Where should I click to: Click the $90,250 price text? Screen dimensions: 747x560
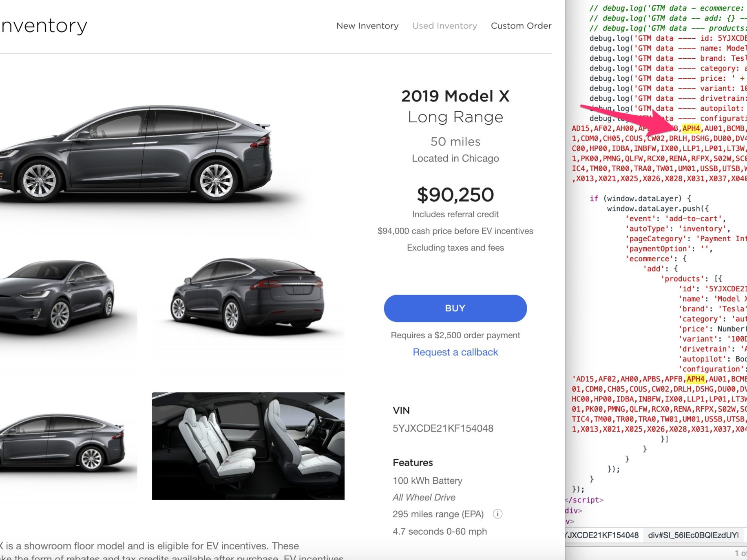click(x=455, y=195)
